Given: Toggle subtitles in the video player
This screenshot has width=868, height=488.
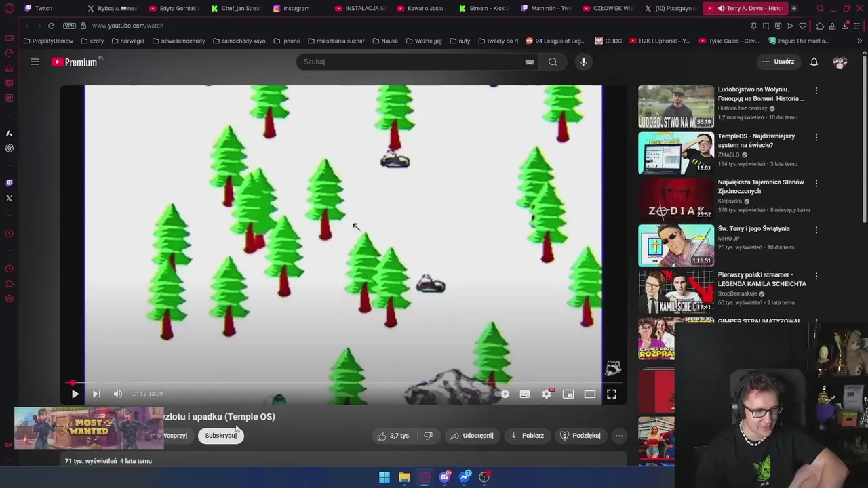Looking at the screenshot, I should tap(525, 394).
